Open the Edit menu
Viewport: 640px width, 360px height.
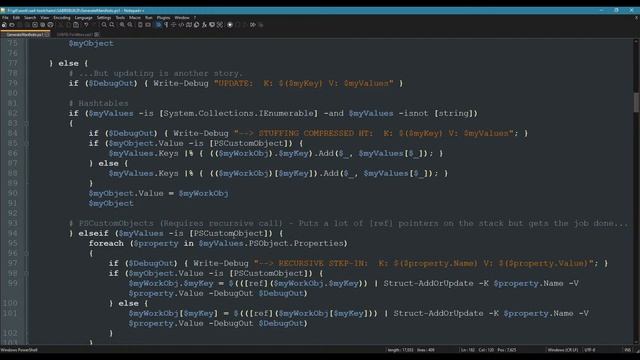click(16, 18)
